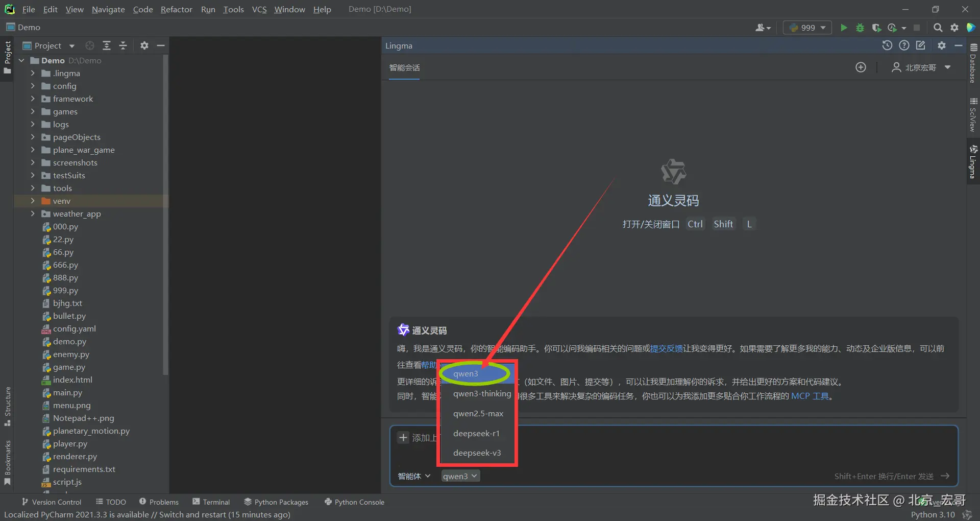Click the 提交反馈 feedback link

tap(667, 348)
